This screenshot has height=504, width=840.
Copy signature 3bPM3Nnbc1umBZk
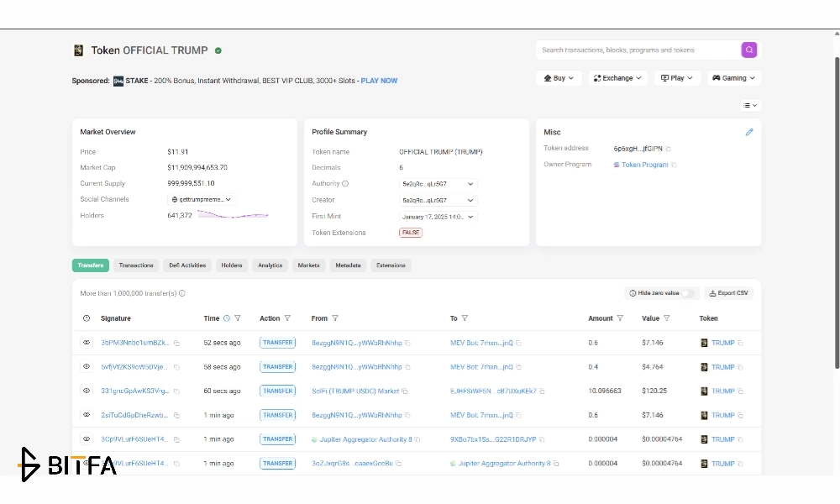tap(176, 343)
